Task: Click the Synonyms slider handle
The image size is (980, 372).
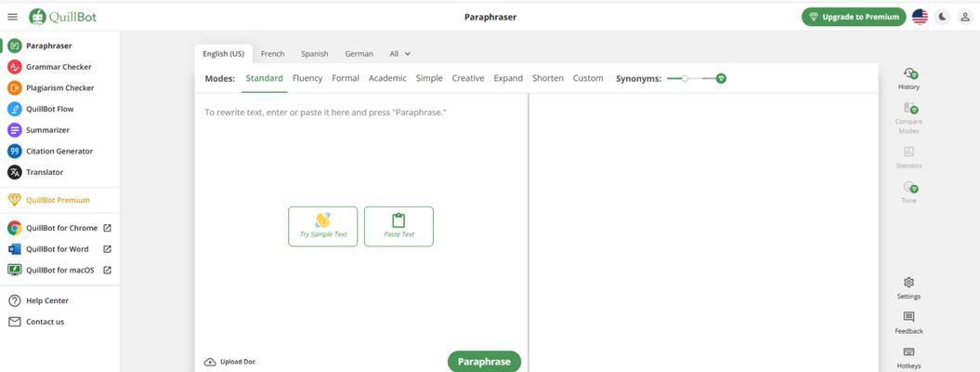Action: [x=685, y=78]
